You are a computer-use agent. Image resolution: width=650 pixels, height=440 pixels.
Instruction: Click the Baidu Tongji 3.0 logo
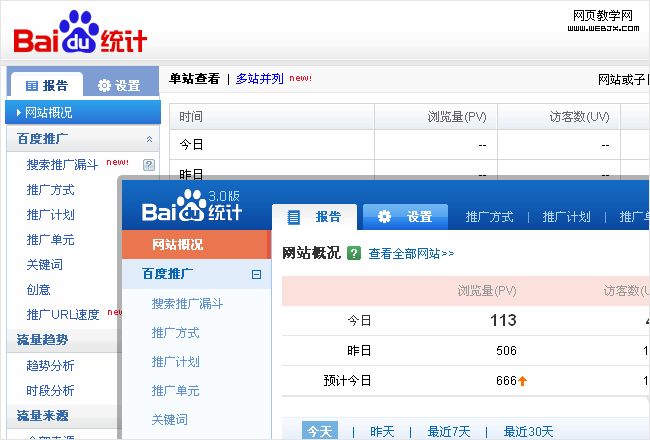pyautogui.click(x=191, y=207)
